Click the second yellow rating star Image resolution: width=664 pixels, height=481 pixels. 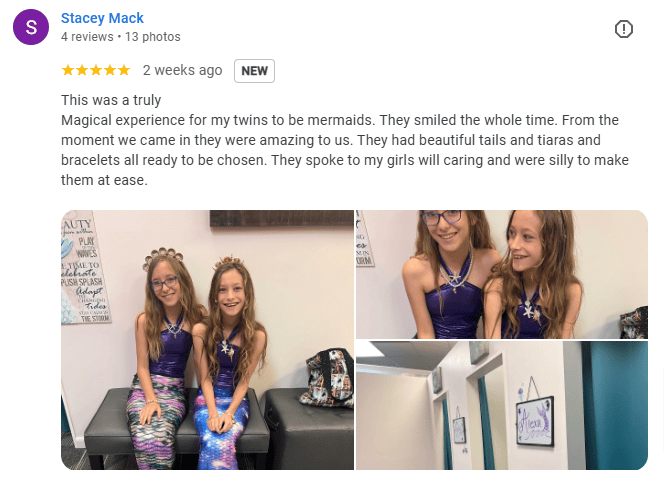point(82,70)
